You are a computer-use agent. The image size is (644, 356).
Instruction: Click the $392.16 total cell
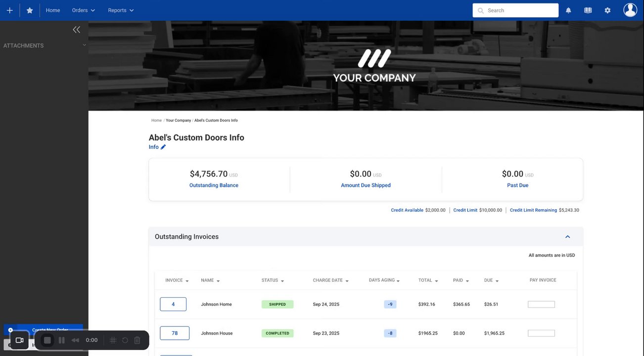point(426,305)
